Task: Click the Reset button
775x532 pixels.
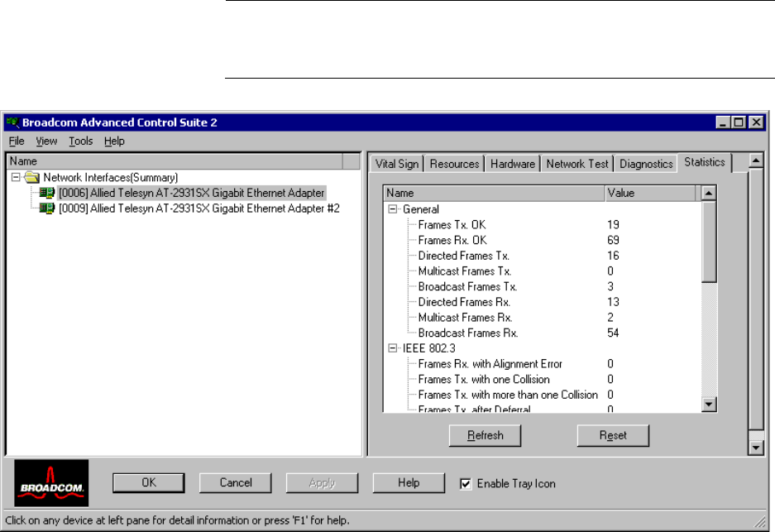Action: click(613, 435)
